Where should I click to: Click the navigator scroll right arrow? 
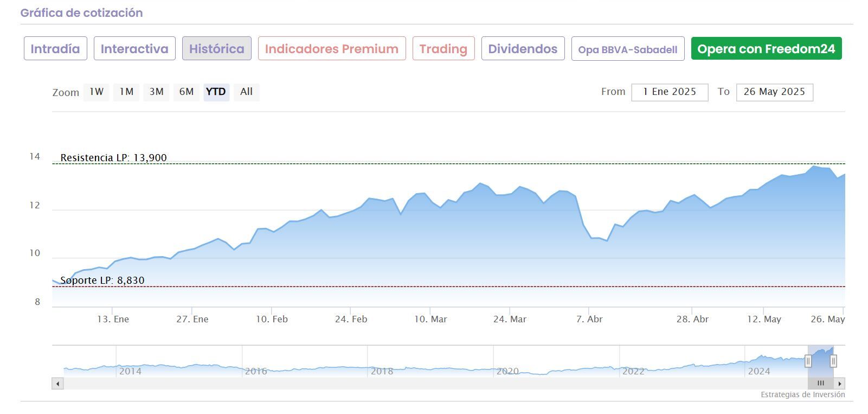pos(840,384)
